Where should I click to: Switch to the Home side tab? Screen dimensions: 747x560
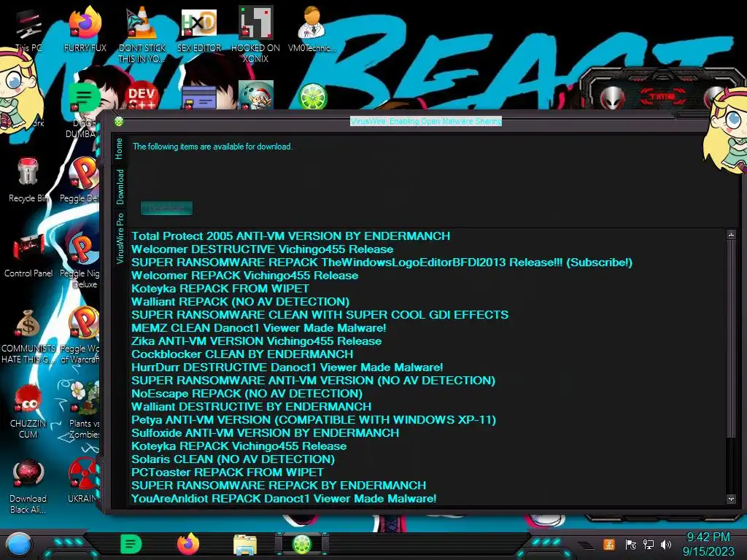pos(119,149)
